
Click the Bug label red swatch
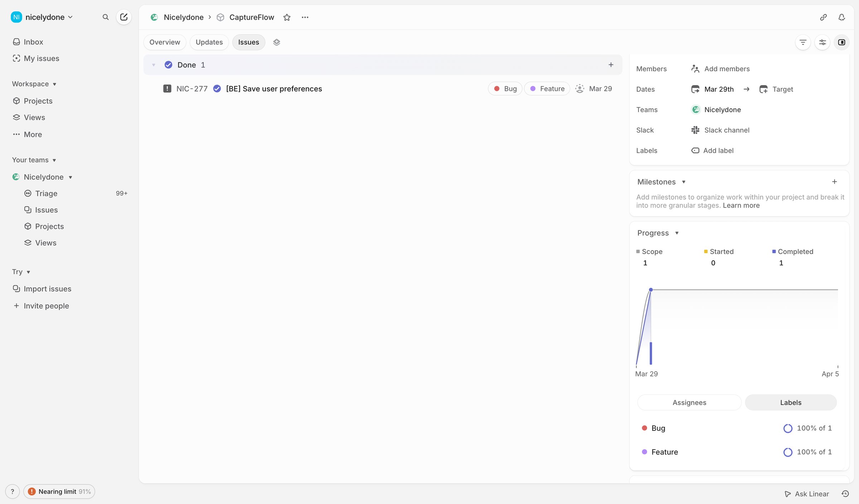(x=644, y=428)
